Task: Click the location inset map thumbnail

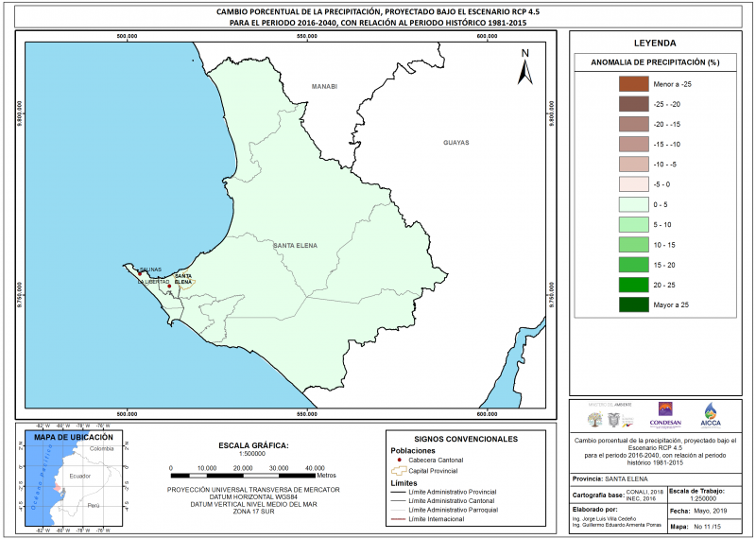Action: coord(73,478)
